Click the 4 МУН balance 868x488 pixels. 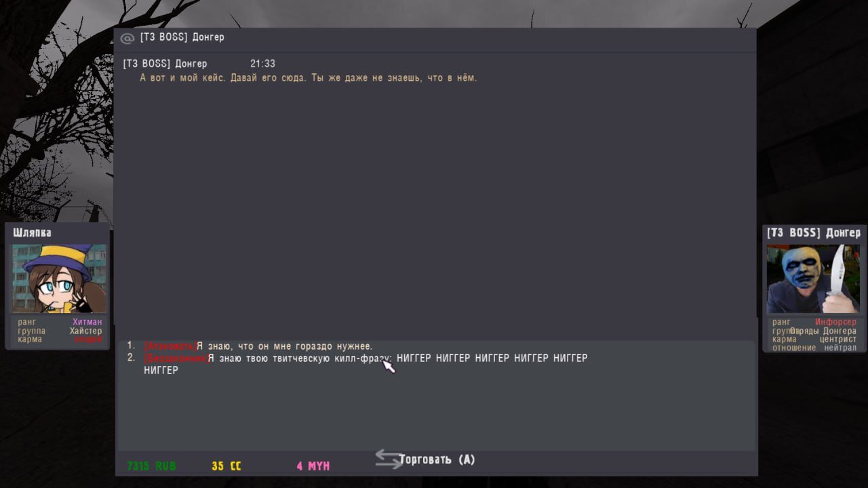(313, 466)
